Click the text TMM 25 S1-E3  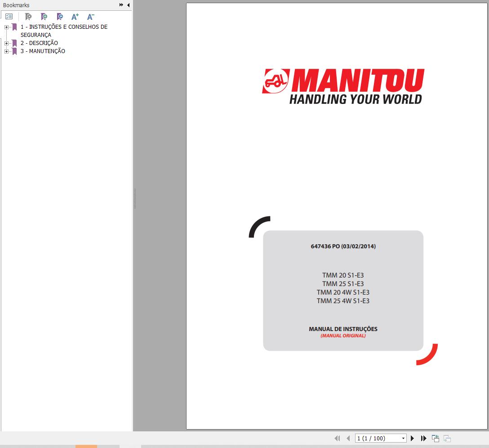(343, 284)
